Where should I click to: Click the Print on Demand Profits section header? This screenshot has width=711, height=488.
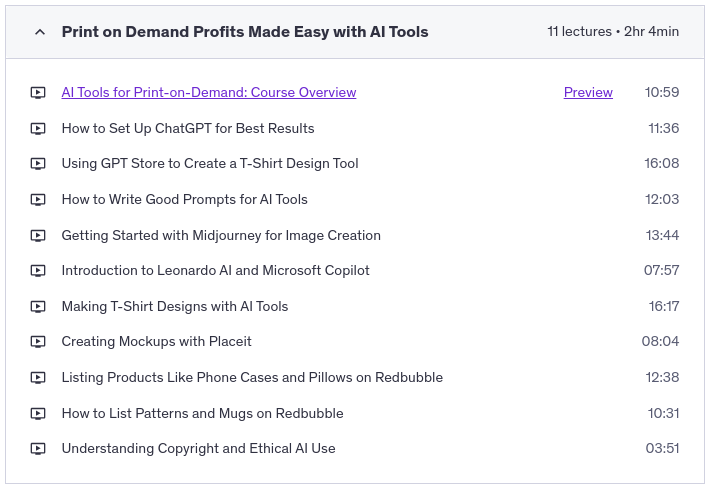tap(245, 32)
